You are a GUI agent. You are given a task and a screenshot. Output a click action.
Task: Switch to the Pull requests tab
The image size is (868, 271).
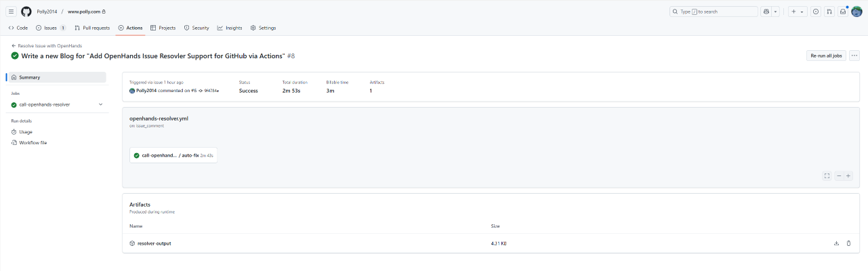pos(92,28)
